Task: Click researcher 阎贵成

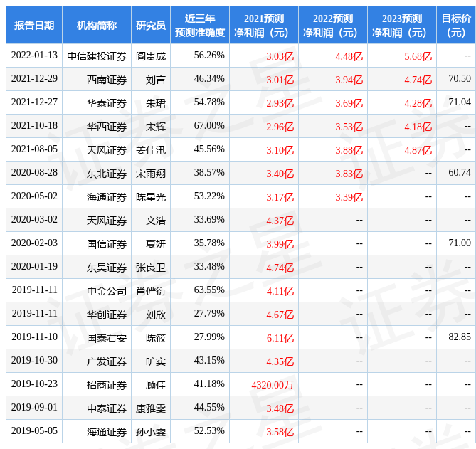Action: click(x=151, y=56)
